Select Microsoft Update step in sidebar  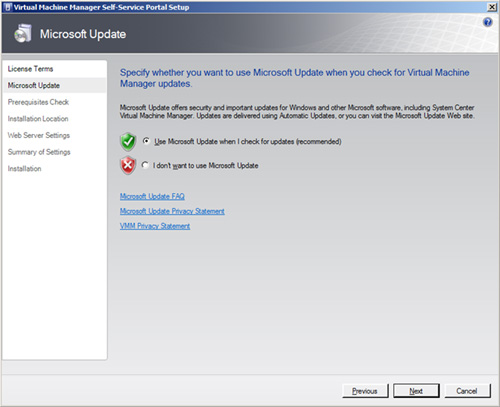point(34,85)
